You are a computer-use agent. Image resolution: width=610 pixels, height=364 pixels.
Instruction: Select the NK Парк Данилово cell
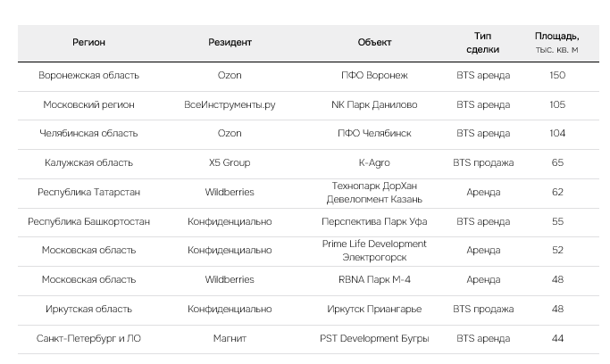point(374,105)
